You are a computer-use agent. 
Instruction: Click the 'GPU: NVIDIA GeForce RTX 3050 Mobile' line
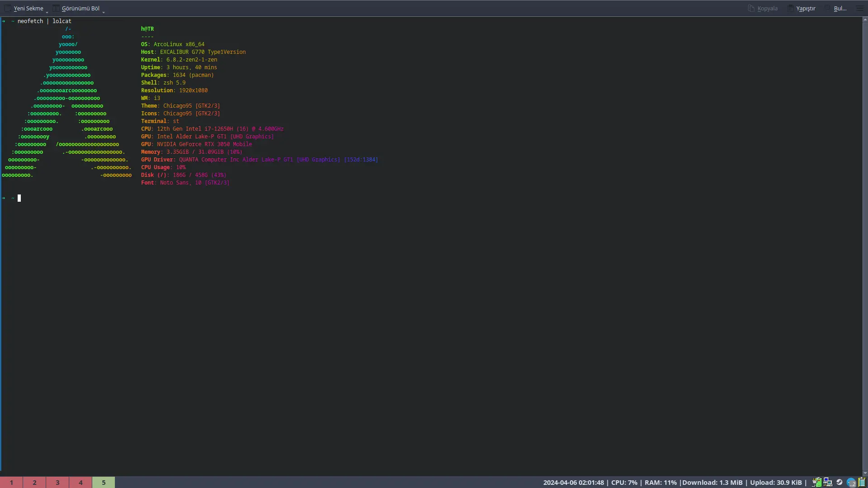196,144
